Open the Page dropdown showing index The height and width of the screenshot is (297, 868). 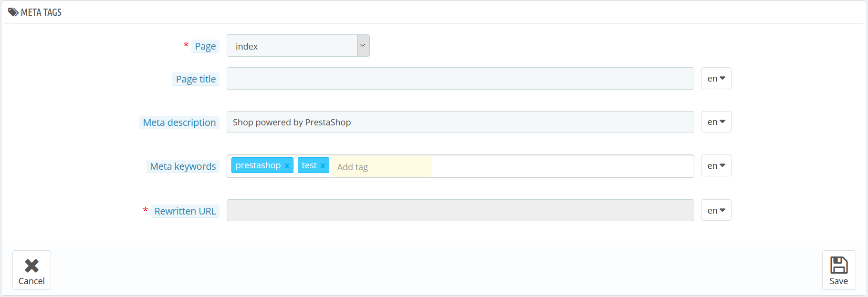[x=298, y=46]
